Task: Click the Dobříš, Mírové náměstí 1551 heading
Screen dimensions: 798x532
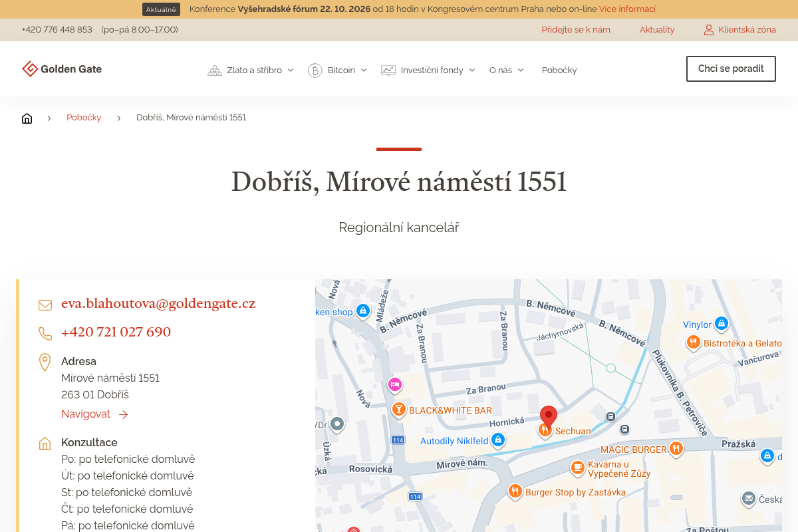Action: pyautogui.click(x=399, y=182)
